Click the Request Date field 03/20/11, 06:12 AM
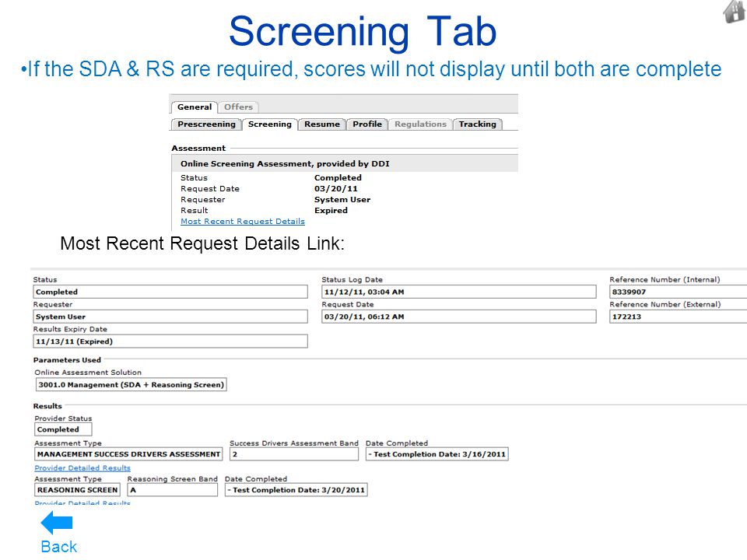This screenshot has height=560, width=747. (x=459, y=317)
